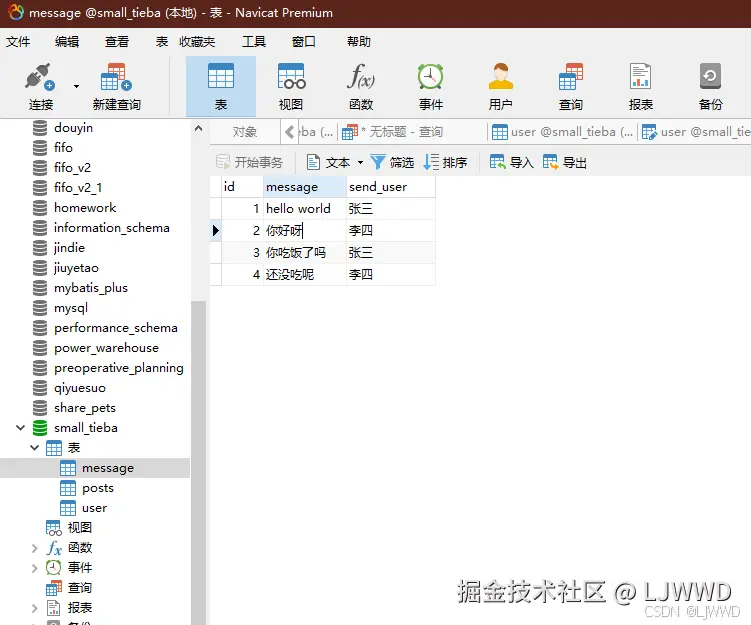This screenshot has height=625, width=751.
Task: Select the power_warehouse database
Action: pyautogui.click(x=106, y=348)
